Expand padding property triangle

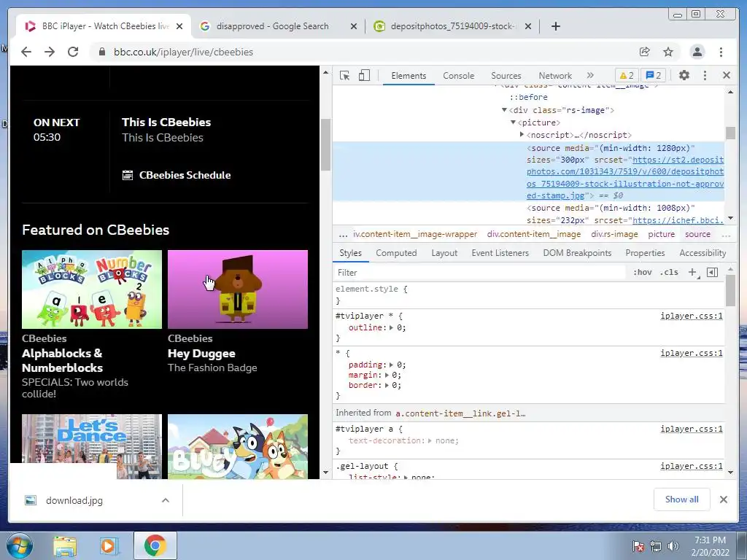click(x=391, y=365)
